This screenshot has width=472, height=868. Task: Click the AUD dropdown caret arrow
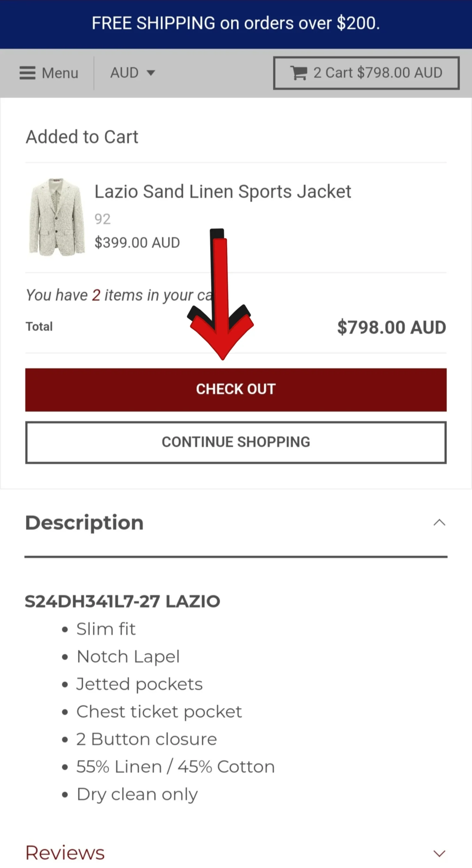pos(151,73)
